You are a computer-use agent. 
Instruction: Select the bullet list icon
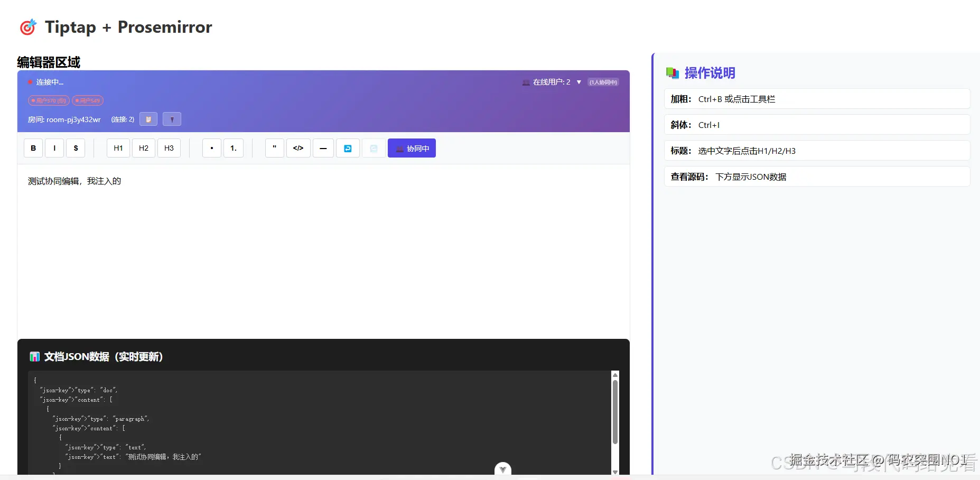[211, 148]
